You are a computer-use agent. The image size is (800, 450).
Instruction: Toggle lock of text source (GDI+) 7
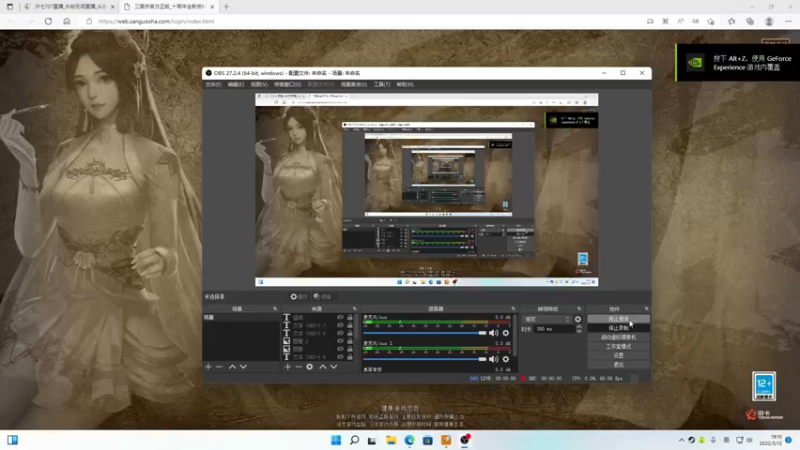pos(350,325)
